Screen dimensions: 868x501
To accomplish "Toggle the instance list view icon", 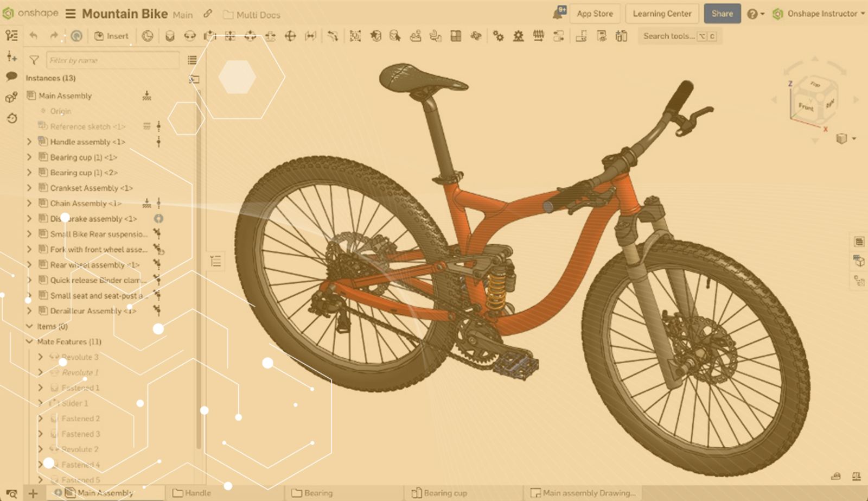I will click(192, 60).
